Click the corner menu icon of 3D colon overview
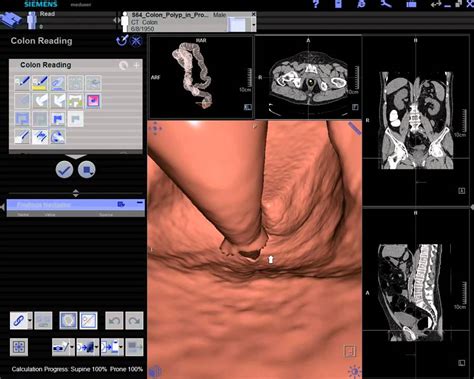Screen dimensions: 474x379 (248, 107)
